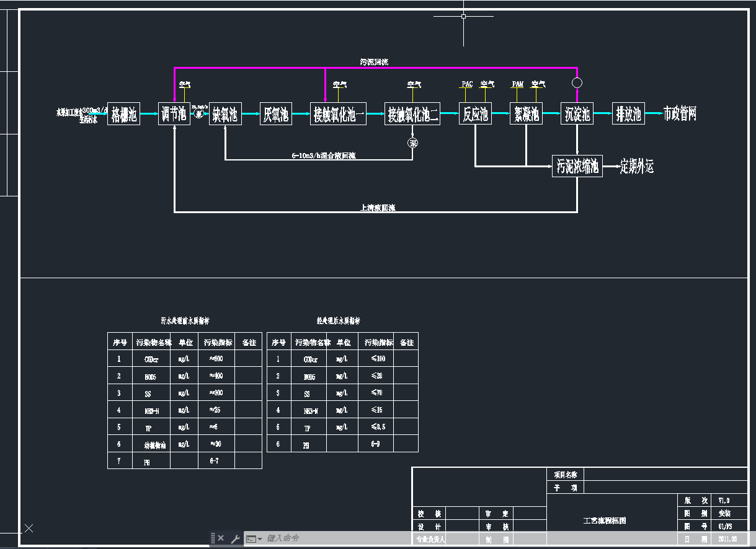Screen dimensions: 756x549
Task: Click the 定期外运 label
Action: click(x=637, y=167)
